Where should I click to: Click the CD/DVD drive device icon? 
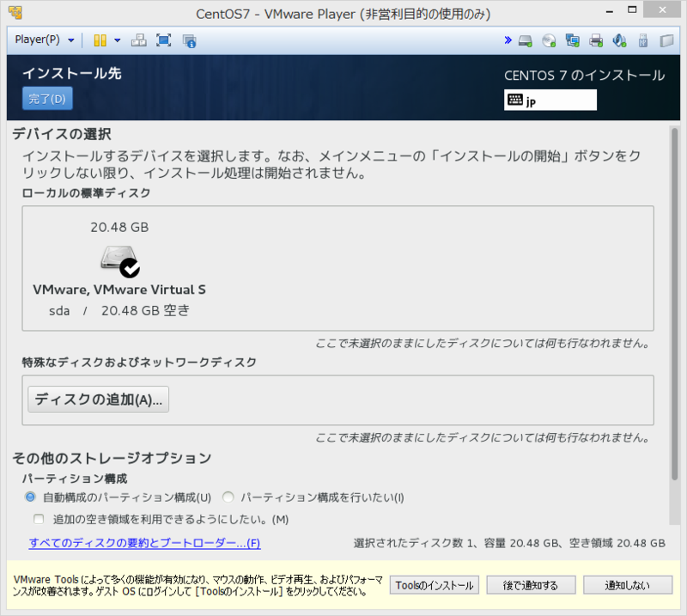tap(547, 40)
